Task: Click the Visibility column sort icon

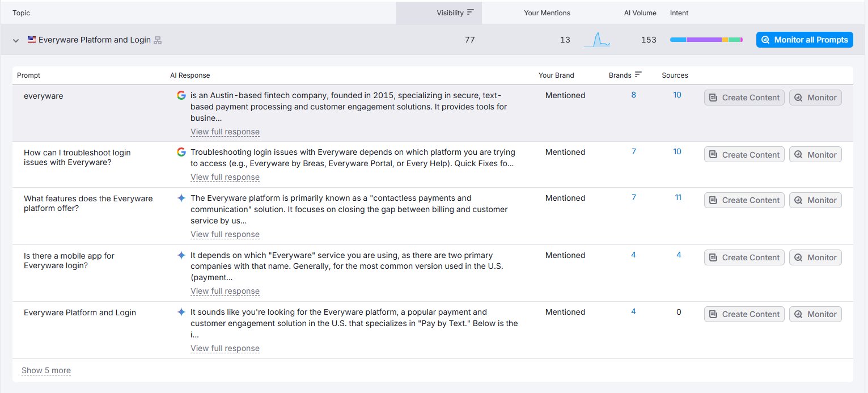Action: pyautogui.click(x=470, y=12)
